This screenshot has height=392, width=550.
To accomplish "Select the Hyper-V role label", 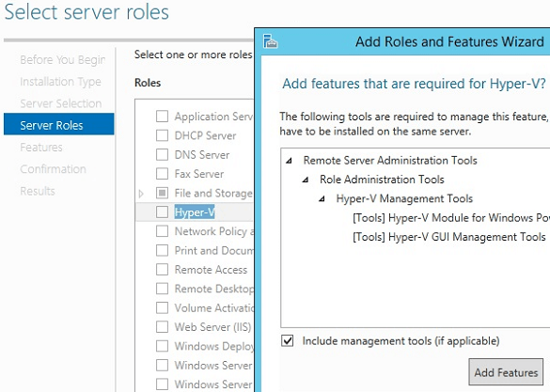I will coord(195,212).
